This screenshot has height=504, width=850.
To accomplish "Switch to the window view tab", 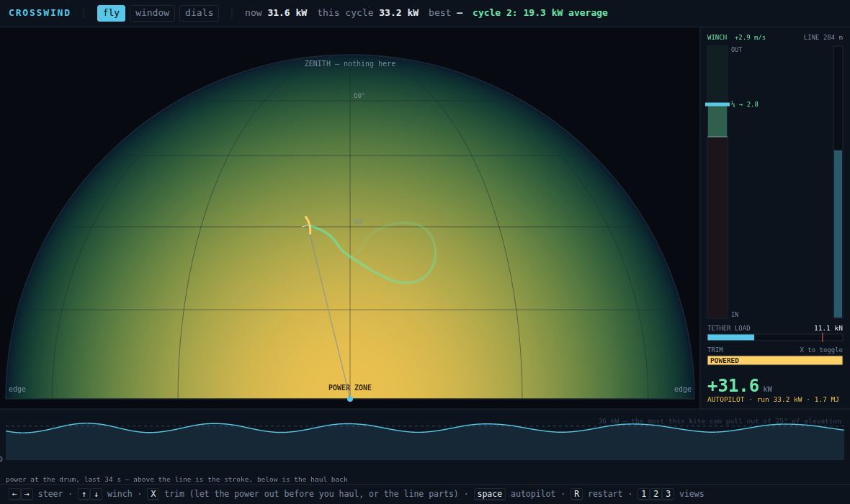I will pos(152,13).
